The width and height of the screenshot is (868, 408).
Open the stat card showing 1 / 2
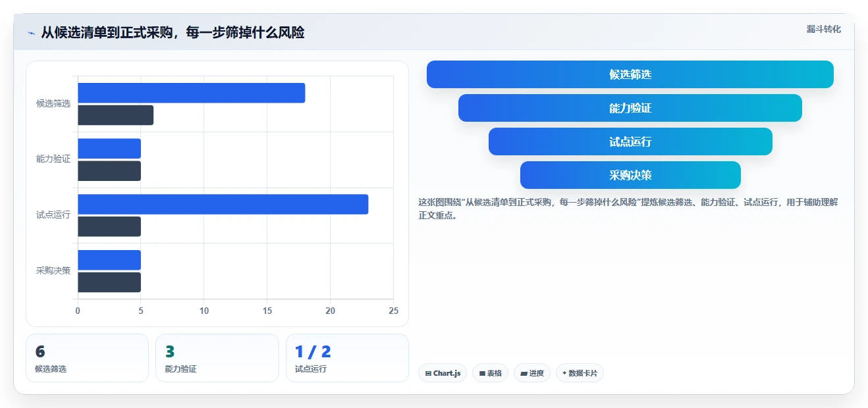pos(347,358)
